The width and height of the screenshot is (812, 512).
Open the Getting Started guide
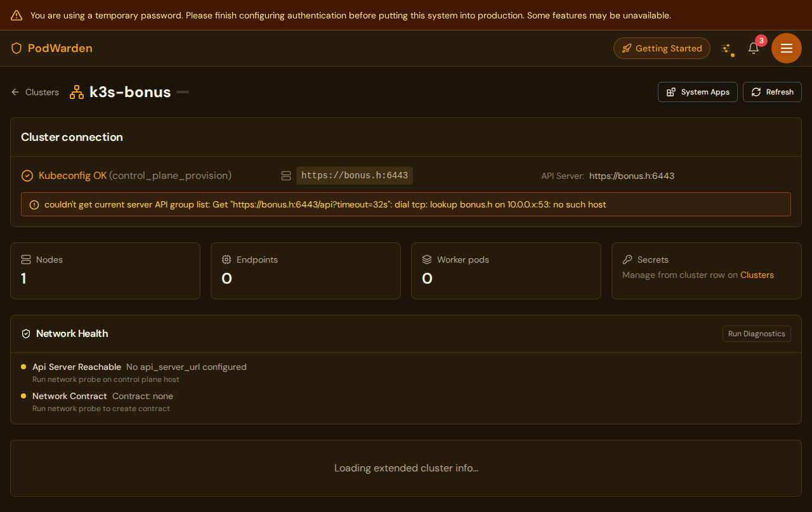662,48
